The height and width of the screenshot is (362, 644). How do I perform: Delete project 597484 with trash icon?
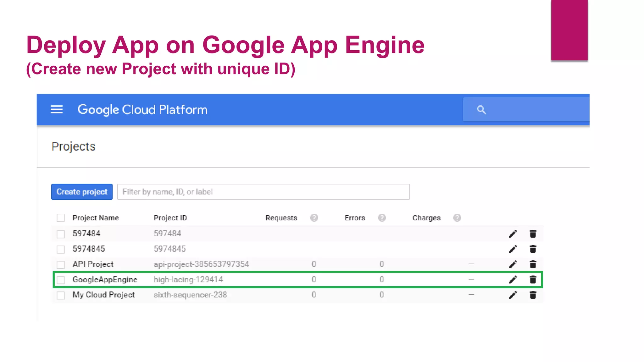(x=533, y=234)
